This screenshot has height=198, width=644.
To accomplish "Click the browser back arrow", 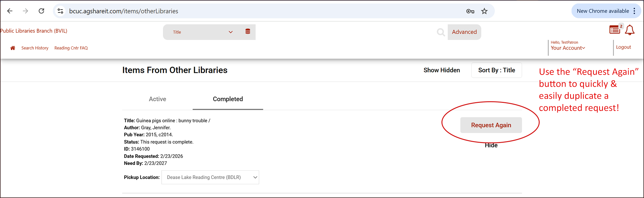I will [10, 11].
